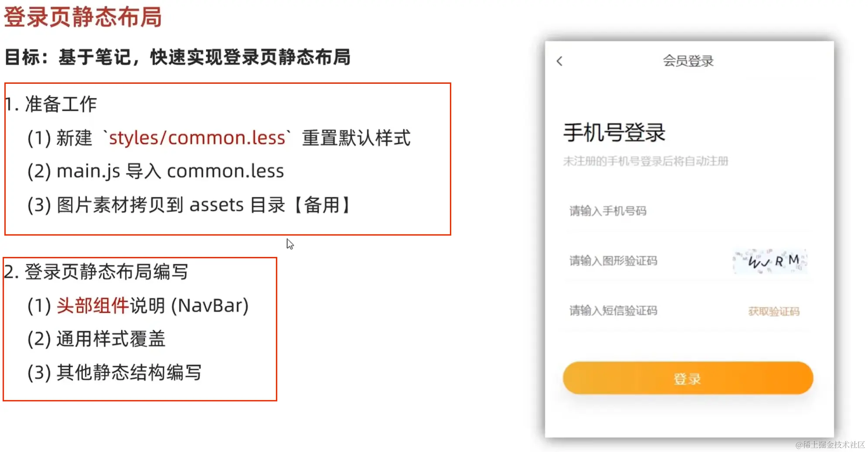Select step (2) main.js 导入 common.less
Screen dimensions: 868x452
pyautogui.click(x=154, y=171)
